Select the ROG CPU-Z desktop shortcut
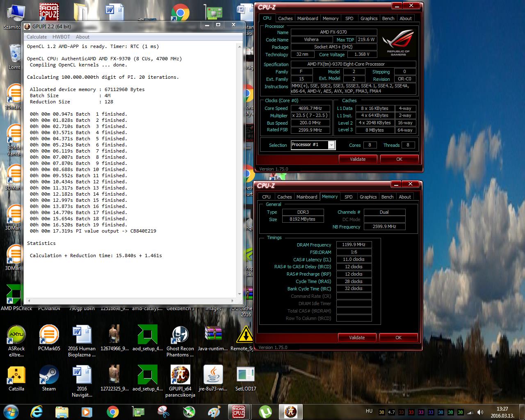This screenshot has height=420, width=525. (49, 12)
